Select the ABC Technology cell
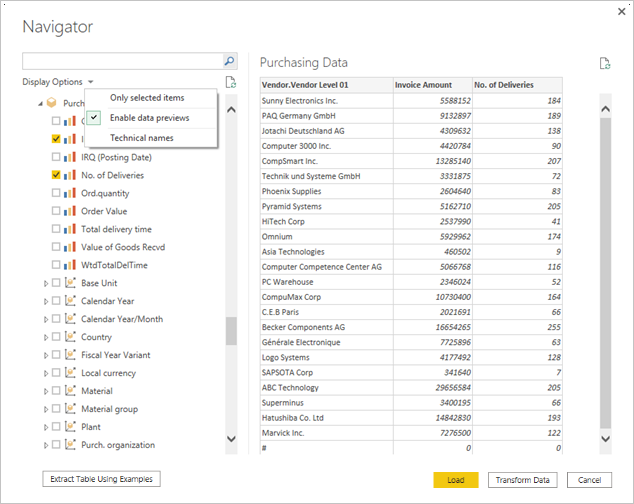The width and height of the screenshot is (634, 504). pyautogui.click(x=327, y=388)
